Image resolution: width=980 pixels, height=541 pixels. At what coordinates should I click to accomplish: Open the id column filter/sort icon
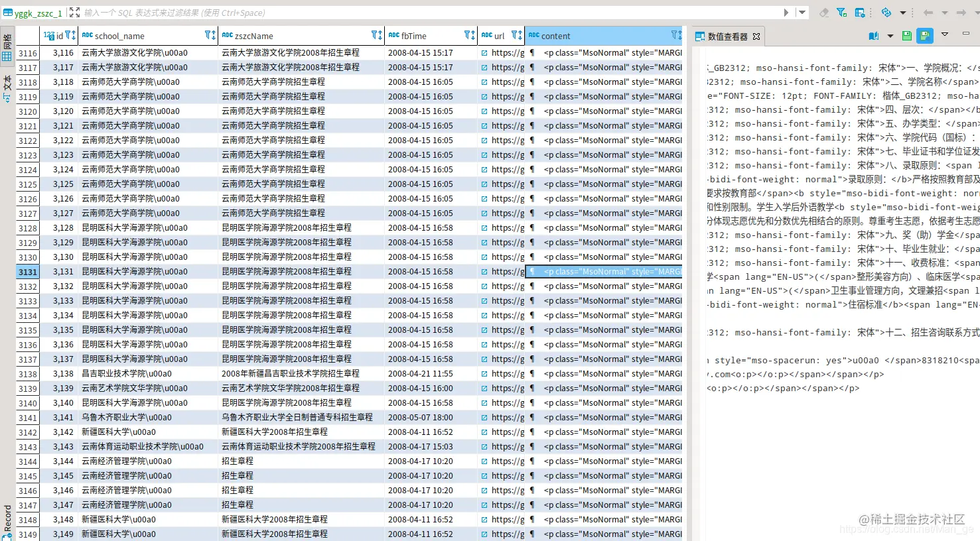pyautogui.click(x=70, y=36)
